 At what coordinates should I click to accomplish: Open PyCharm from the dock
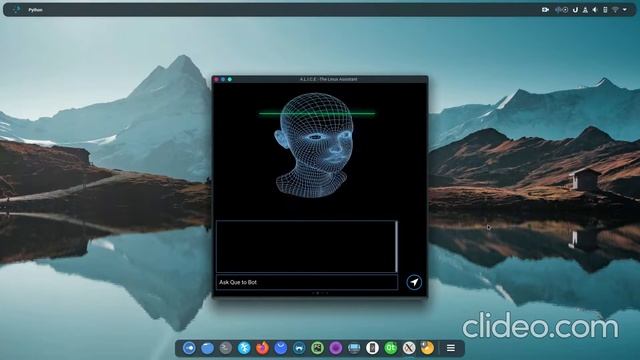coord(318,348)
